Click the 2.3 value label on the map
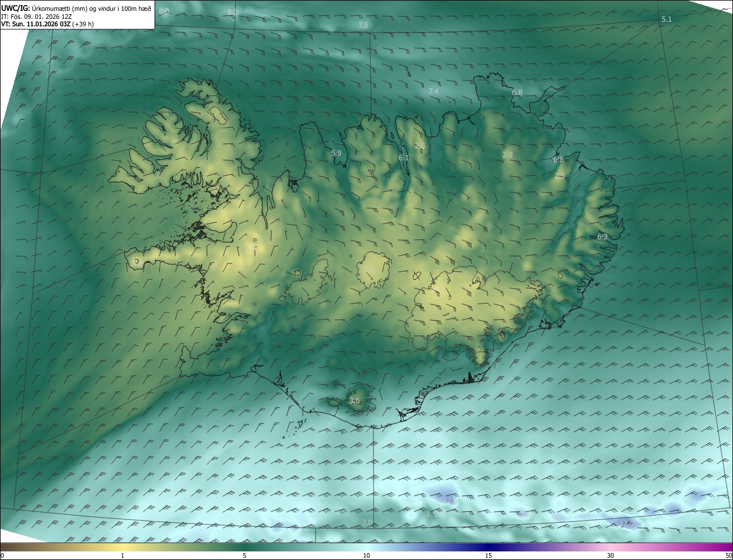This screenshot has width=733, height=560. click(x=559, y=176)
